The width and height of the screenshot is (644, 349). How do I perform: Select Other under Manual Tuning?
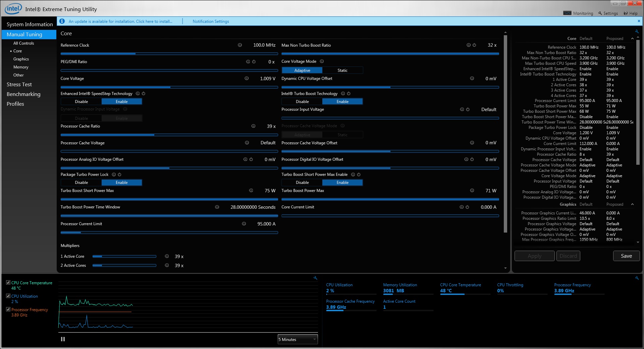coord(18,75)
